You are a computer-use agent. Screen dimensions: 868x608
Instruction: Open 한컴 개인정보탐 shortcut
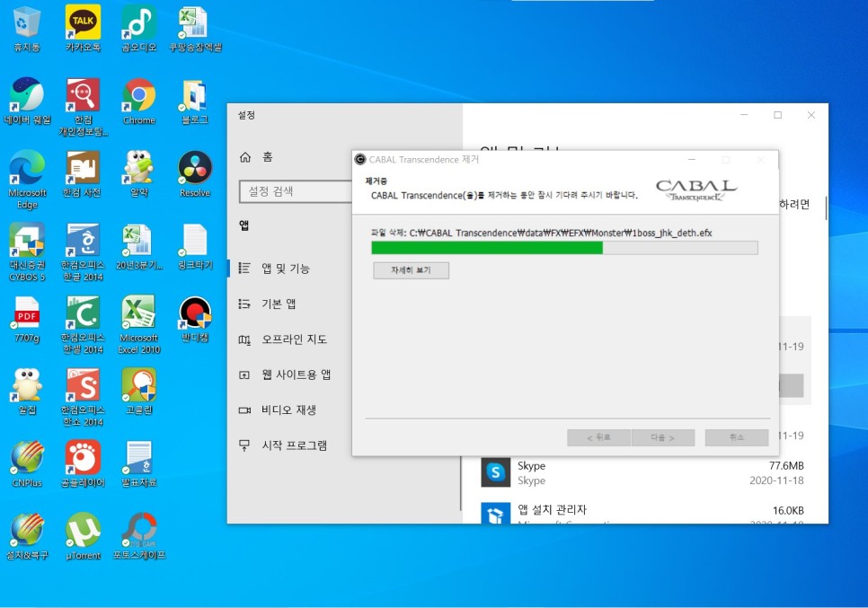83,107
